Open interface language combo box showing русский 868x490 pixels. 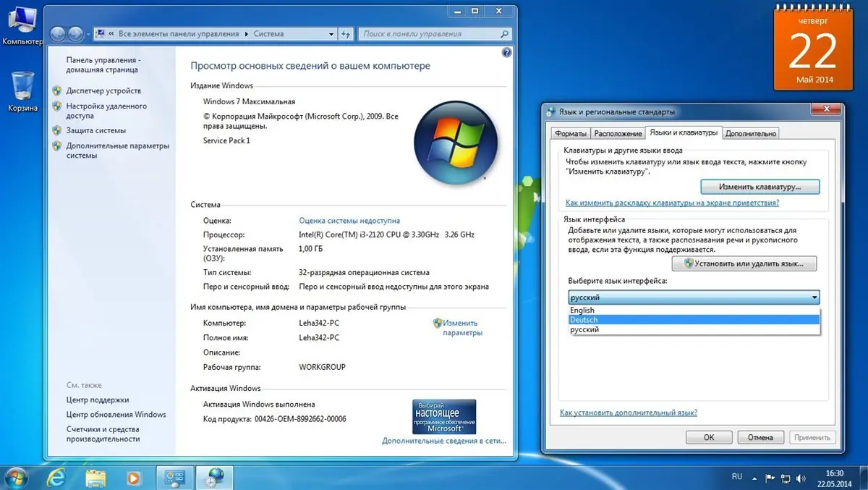click(694, 297)
